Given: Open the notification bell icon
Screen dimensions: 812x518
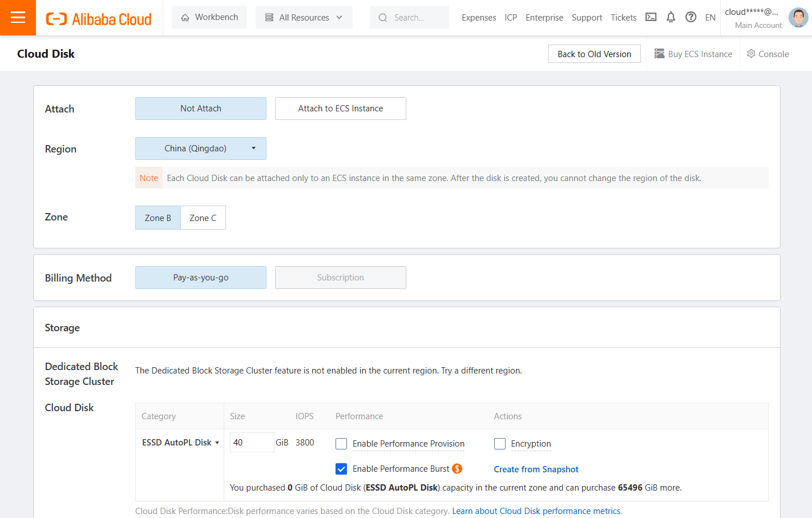Looking at the screenshot, I should (671, 17).
